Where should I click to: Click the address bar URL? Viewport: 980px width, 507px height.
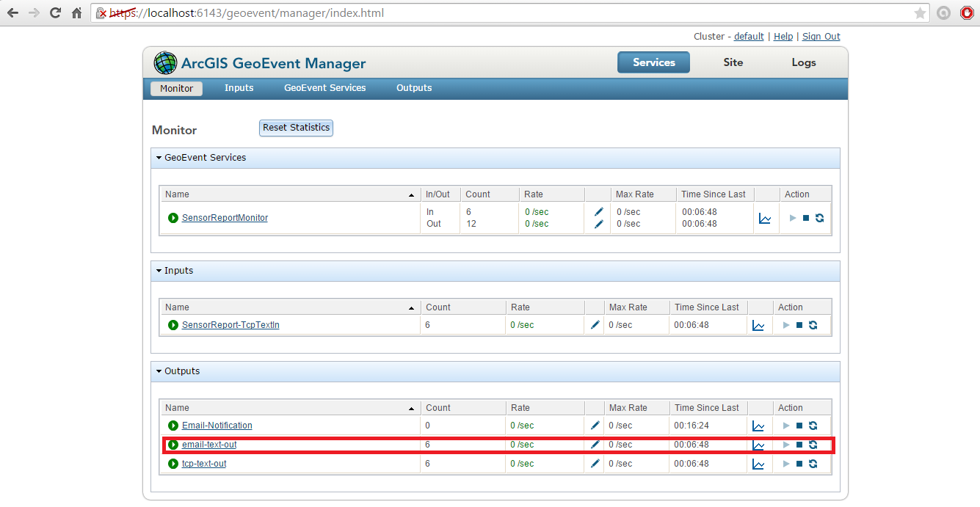(247, 13)
